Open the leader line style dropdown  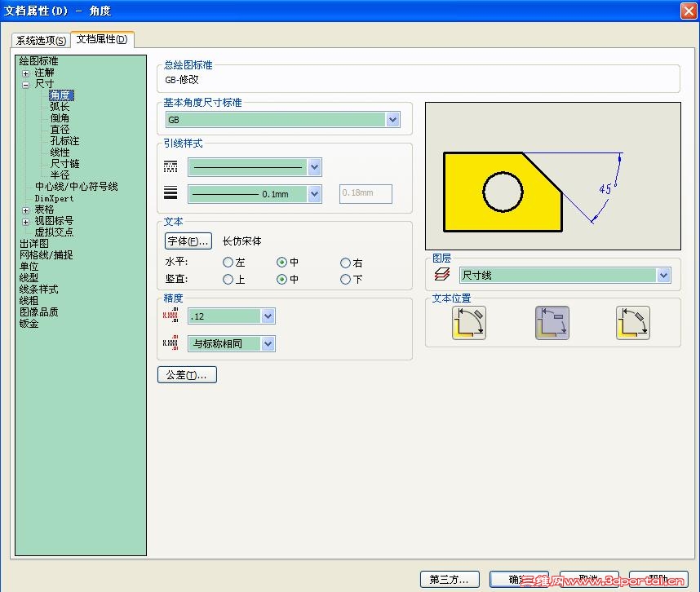[x=314, y=167]
